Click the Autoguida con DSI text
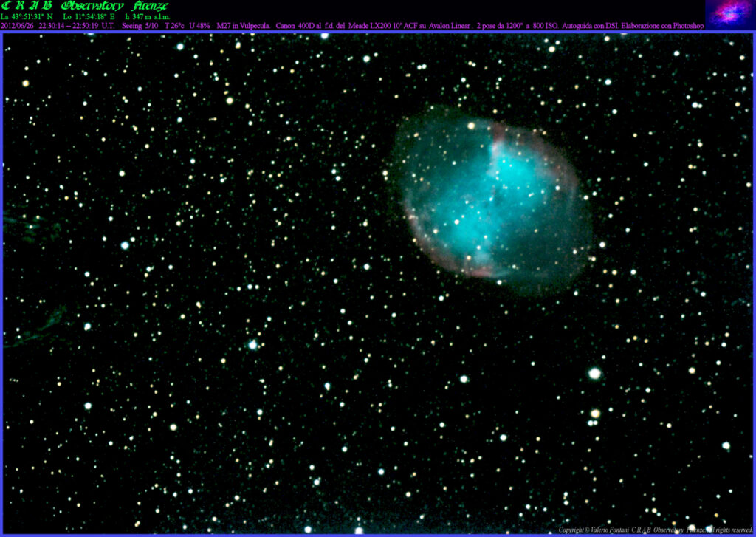 (x=591, y=24)
